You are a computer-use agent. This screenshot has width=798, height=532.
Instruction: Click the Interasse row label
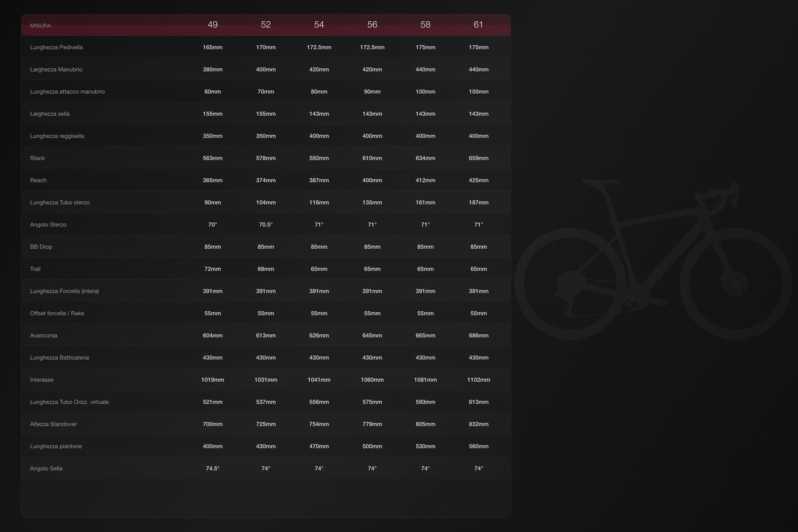point(42,379)
